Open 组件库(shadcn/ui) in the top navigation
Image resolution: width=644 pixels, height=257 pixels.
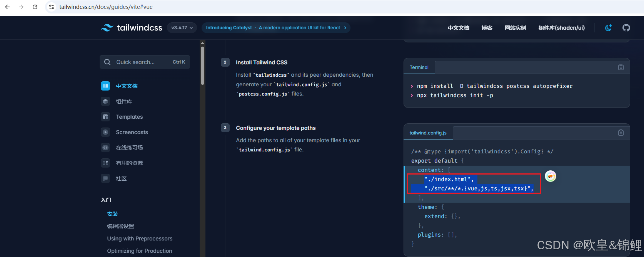click(x=561, y=28)
